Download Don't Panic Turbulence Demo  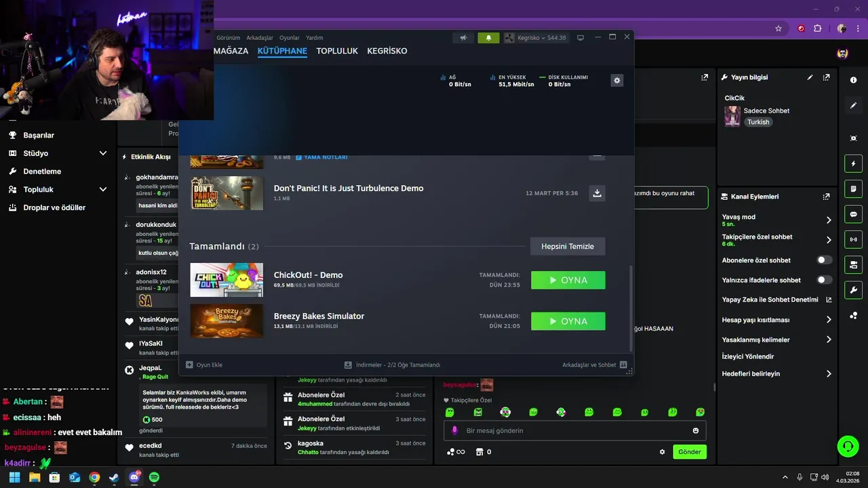(x=597, y=193)
